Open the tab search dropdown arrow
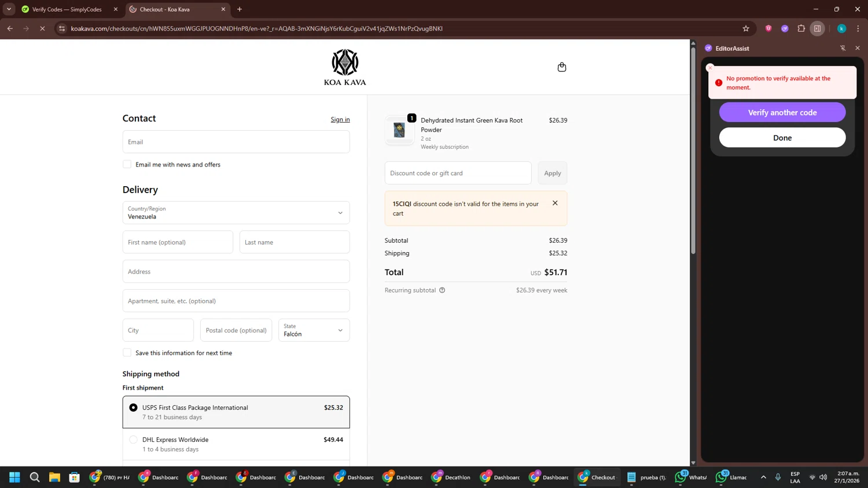 [9, 9]
